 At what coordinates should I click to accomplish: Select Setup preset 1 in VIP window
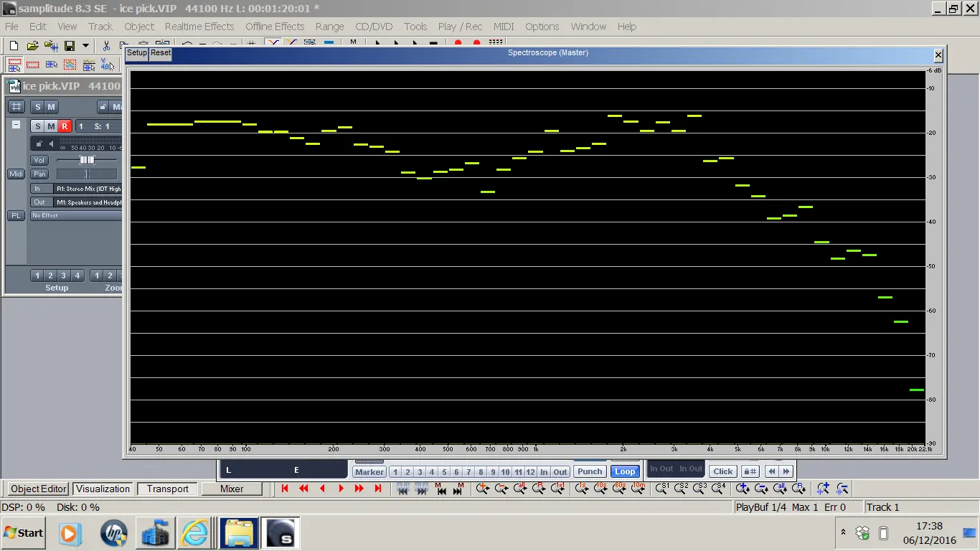(x=37, y=275)
